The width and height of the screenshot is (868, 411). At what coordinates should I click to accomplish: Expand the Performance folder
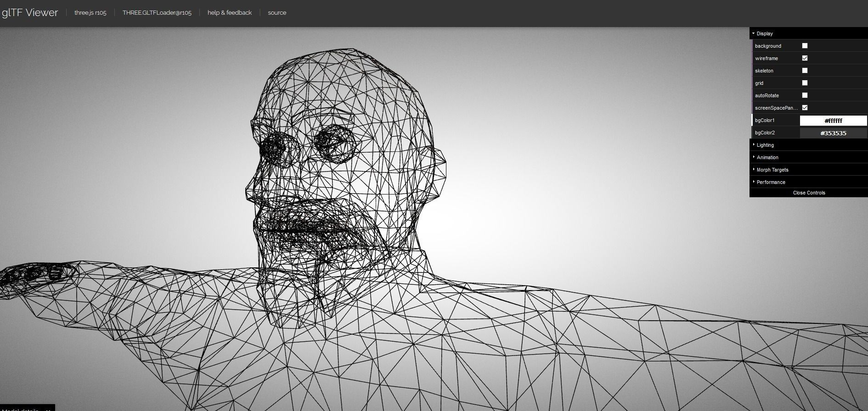tap(809, 182)
